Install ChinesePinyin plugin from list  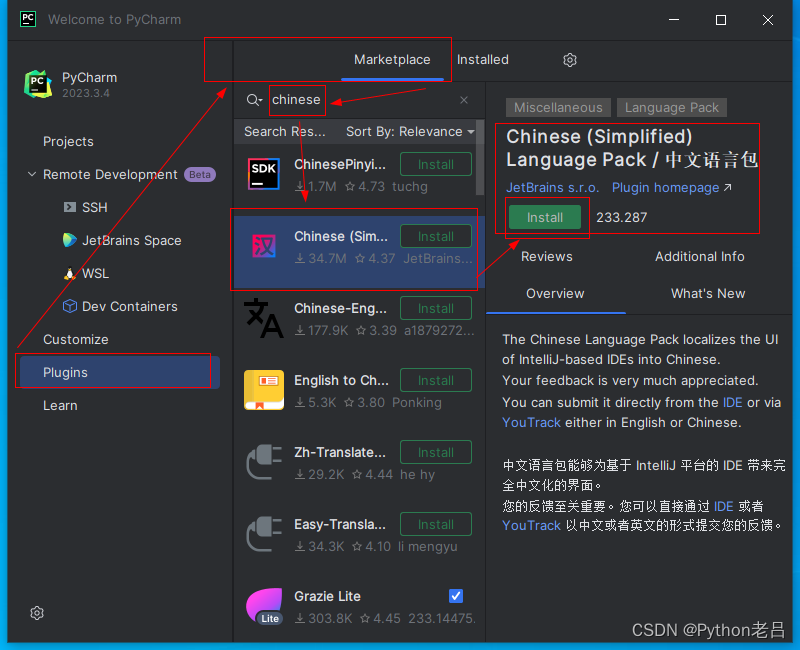click(436, 164)
